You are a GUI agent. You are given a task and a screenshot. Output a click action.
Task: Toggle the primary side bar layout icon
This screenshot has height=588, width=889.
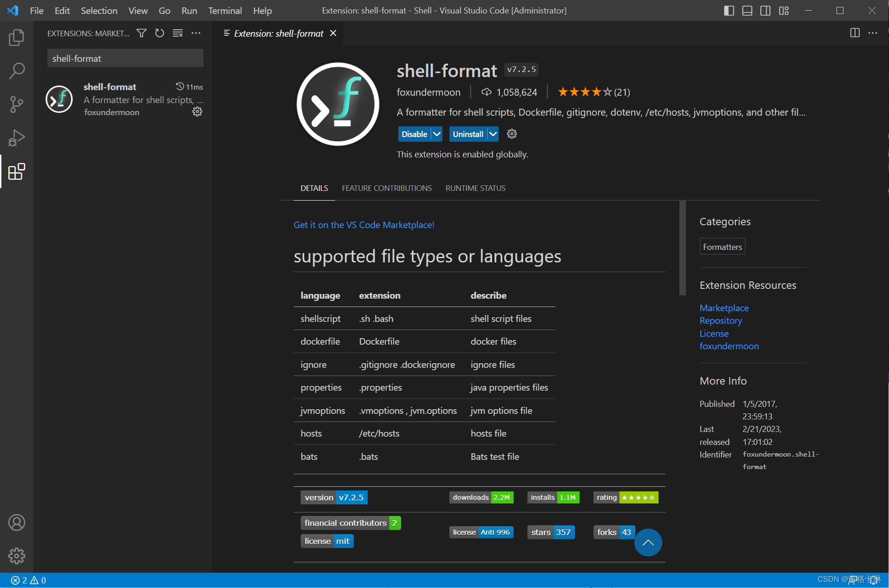click(x=729, y=11)
